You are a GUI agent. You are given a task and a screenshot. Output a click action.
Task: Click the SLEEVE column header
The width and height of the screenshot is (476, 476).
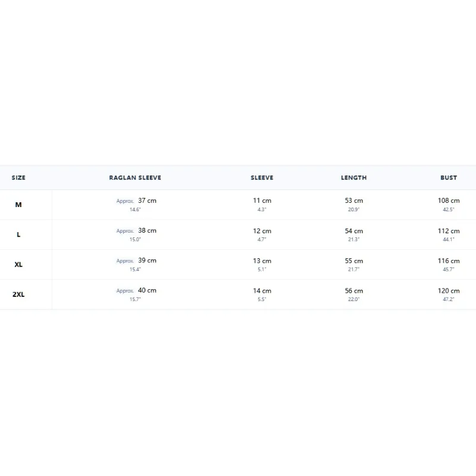point(262,178)
